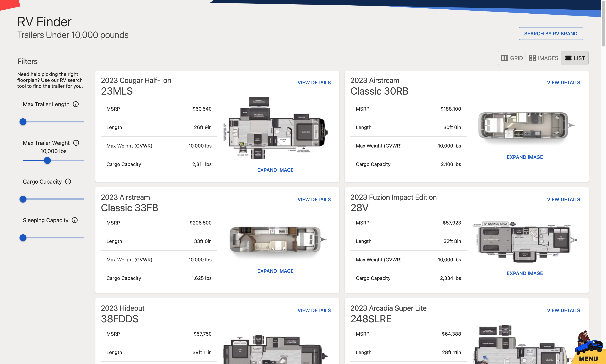View details for Arcadia Super Lite 248SLRE
The width and height of the screenshot is (606, 364).
point(563,311)
